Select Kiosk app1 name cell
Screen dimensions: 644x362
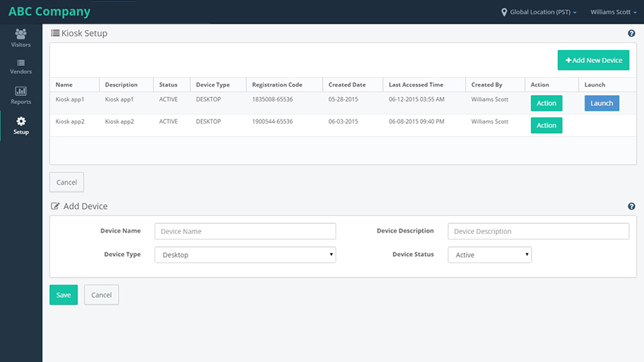70,99
